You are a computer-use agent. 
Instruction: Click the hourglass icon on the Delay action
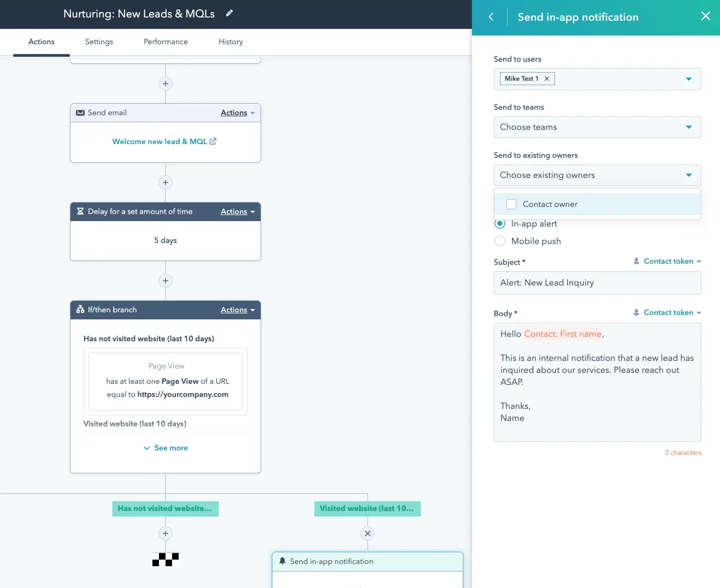pos(80,211)
